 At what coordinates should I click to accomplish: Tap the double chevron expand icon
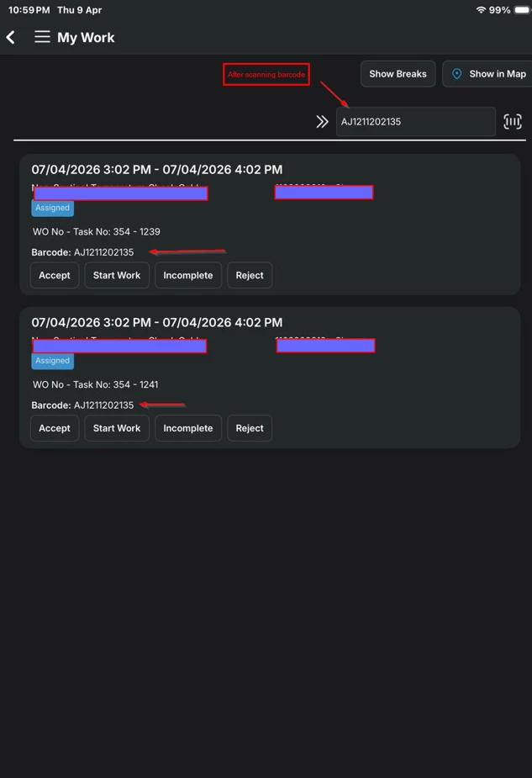click(322, 122)
